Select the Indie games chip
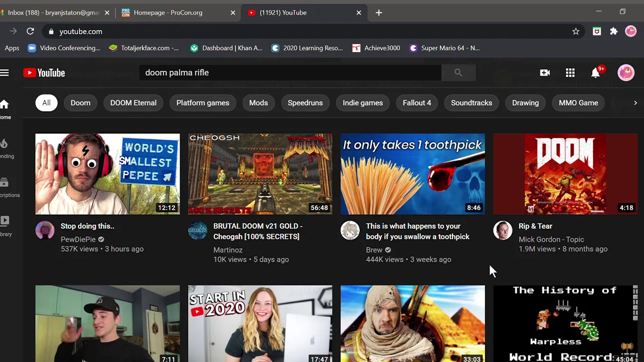The image size is (644, 362). pyautogui.click(x=363, y=103)
